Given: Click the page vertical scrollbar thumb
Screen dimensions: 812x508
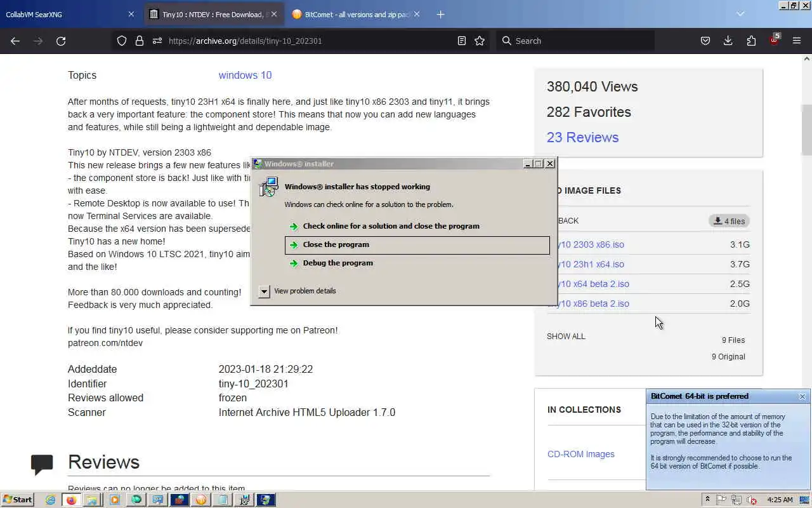Looking at the screenshot, I should tap(806, 130).
